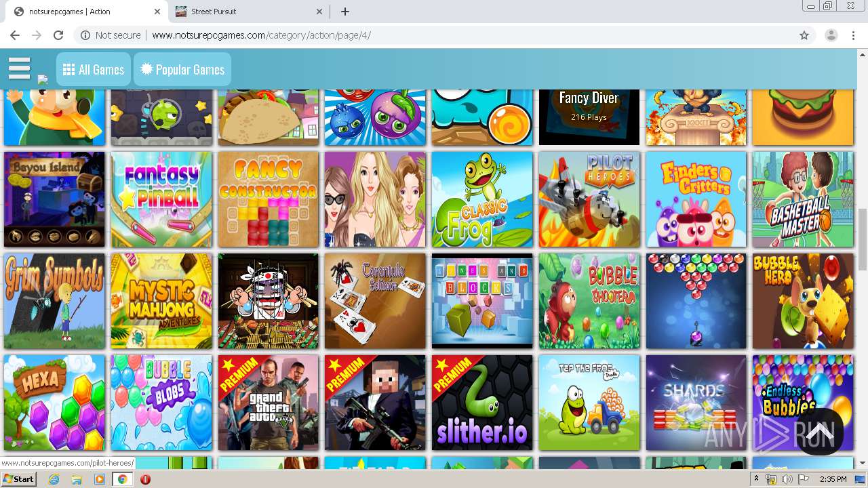Open the Grim Symbols game
This screenshot has height=488, width=868.
tap(54, 301)
